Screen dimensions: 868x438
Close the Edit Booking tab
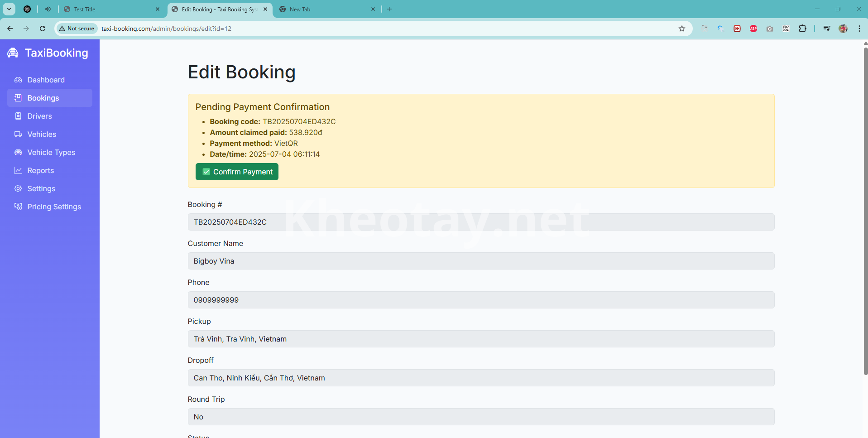(x=265, y=9)
